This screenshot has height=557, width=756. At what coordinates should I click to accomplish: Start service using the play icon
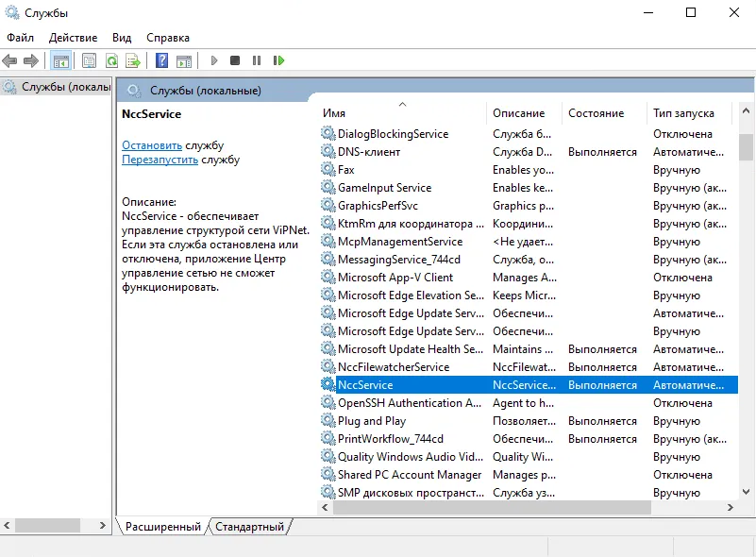pyautogui.click(x=214, y=60)
